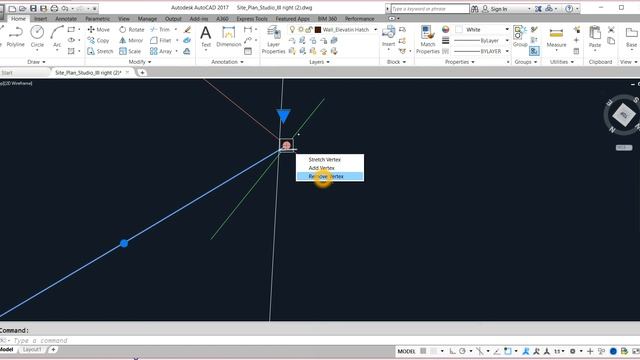Screen dimensions: 640x360
Task: Choose Remove Vertex from context menu
Action: [330, 176]
